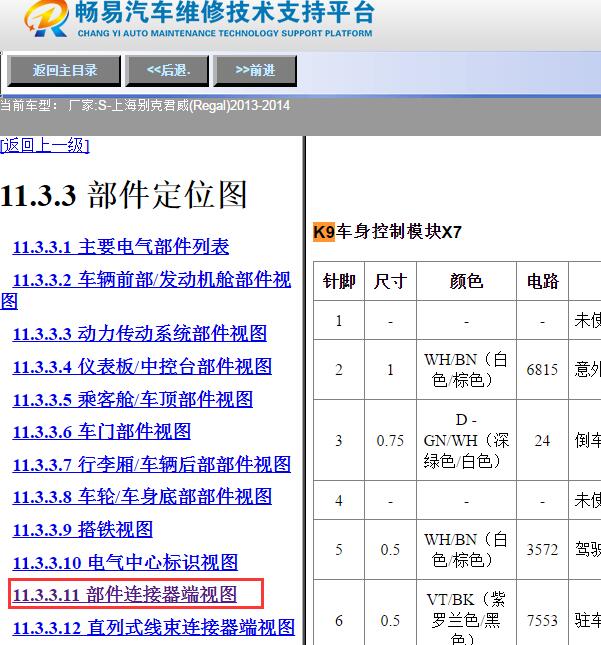Open 11.3.3.2 车辆前部/发动机舱部件视图 link
This screenshot has height=645, width=601.
(146, 290)
